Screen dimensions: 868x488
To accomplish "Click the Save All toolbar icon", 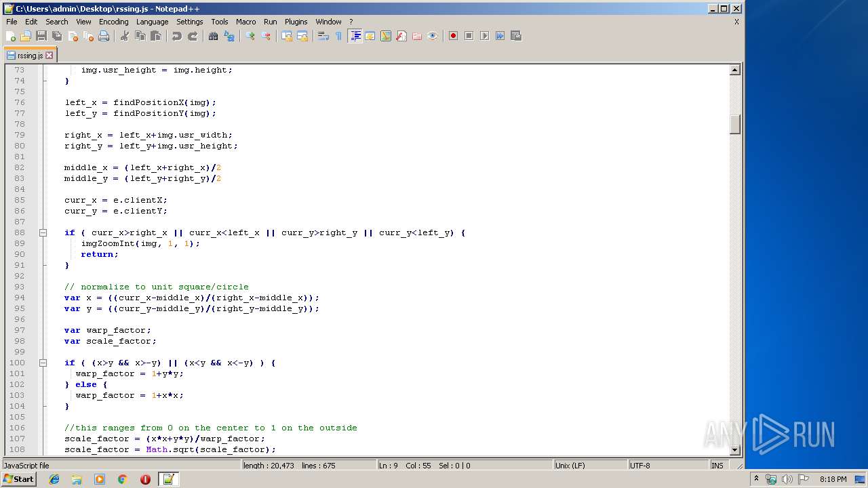I will click(x=57, y=36).
